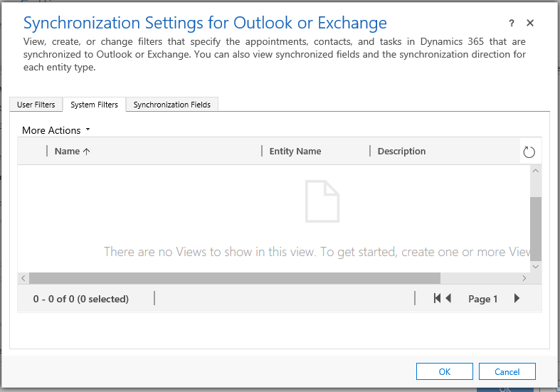The image size is (560, 392).
Task: Click the horizontal scrollbar left arrow
Action: coord(23,278)
